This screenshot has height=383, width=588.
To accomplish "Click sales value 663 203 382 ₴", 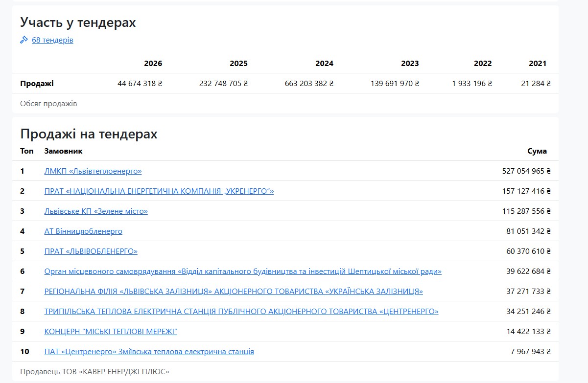I will [309, 84].
